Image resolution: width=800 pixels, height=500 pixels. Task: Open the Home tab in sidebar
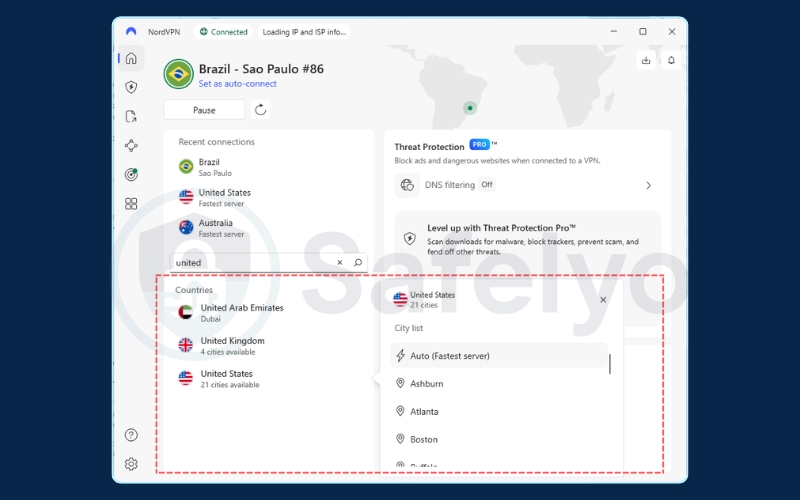point(131,58)
